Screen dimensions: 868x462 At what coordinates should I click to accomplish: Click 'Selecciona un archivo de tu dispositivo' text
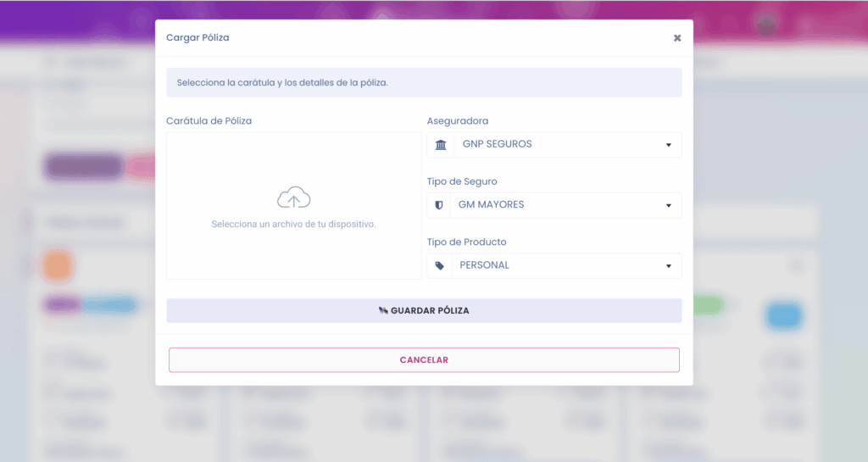(x=293, y=224)
